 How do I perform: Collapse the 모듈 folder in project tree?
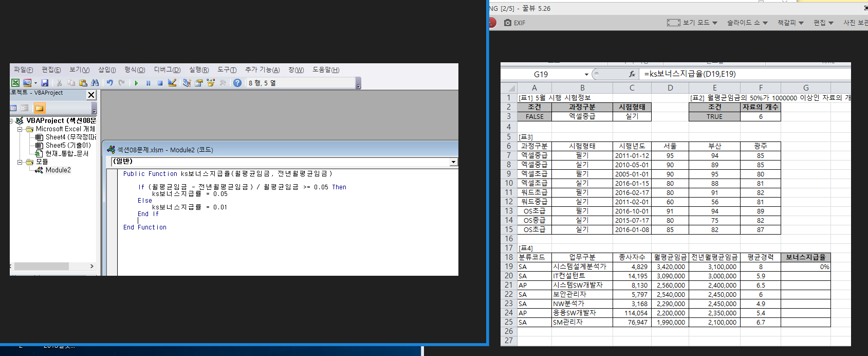[x=20, y=162]
